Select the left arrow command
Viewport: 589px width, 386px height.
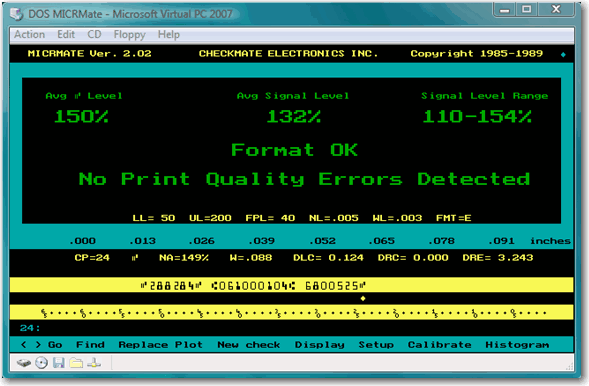(24, 344)
